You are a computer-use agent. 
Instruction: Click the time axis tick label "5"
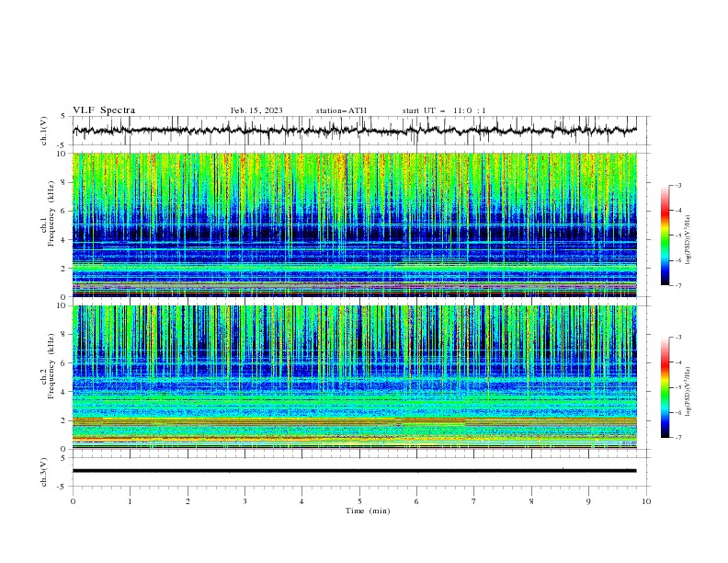[x=359, y=501]
